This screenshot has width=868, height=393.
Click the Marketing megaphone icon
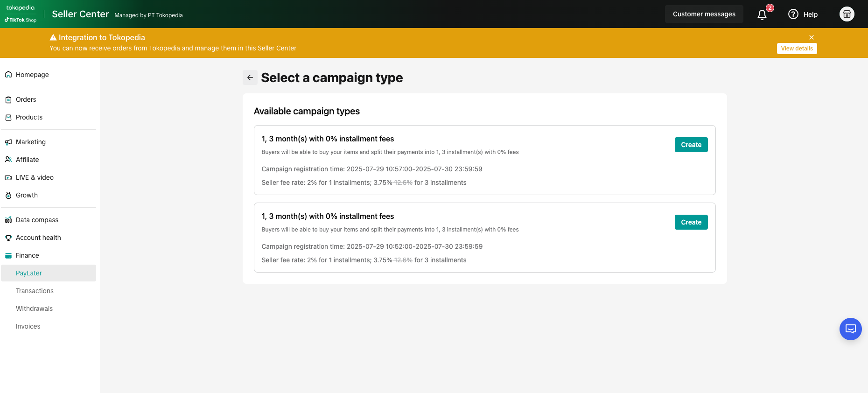click(8, 142)
